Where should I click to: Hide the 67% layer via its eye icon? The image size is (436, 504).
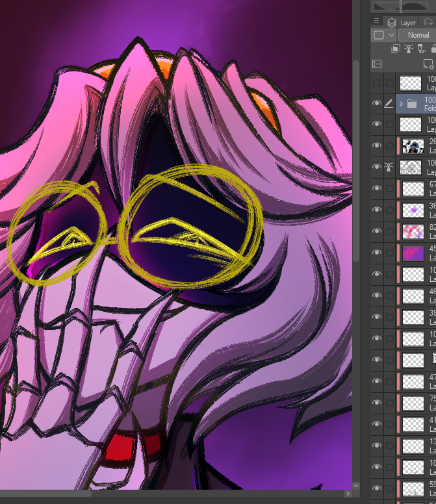pyautogui.click(x=376, y=188)
